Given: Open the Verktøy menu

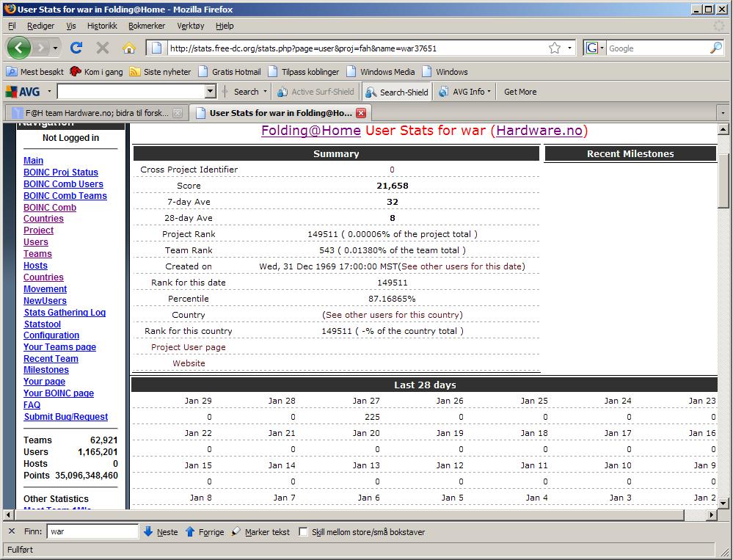Looking at the screenshot, I should point(190,26).
